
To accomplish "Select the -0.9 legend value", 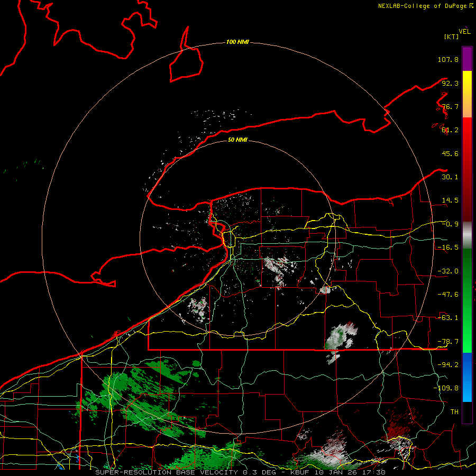I will coord(450,224).
